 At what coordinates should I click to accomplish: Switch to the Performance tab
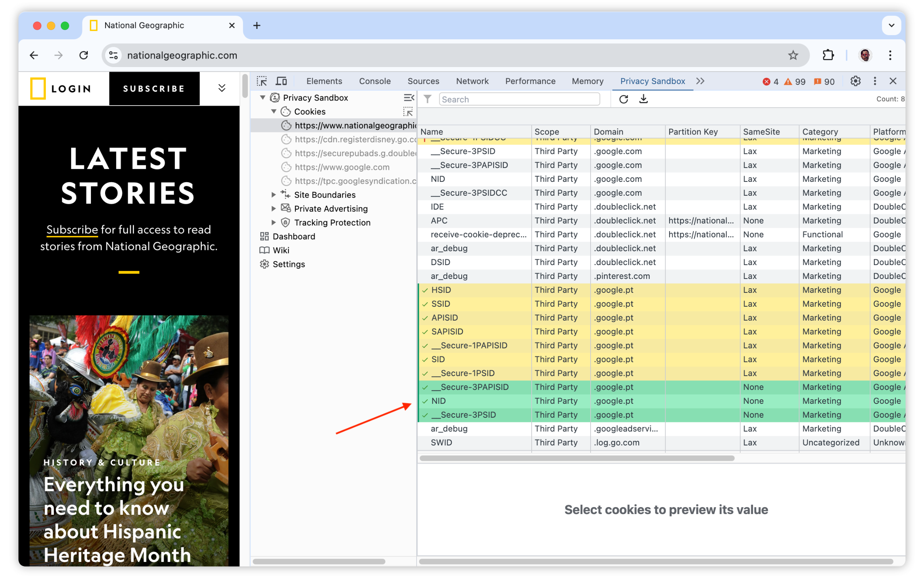(x=530, y=81)
